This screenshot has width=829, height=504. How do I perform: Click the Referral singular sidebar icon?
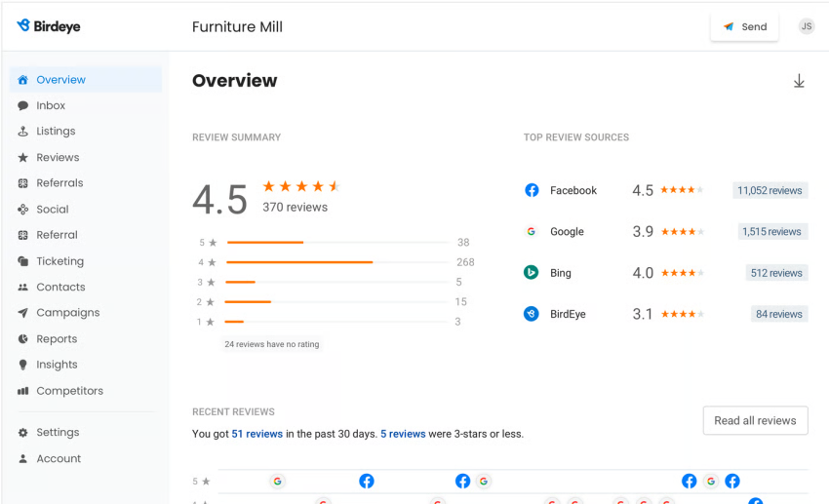pyautogui.click(x=22, y=235)
